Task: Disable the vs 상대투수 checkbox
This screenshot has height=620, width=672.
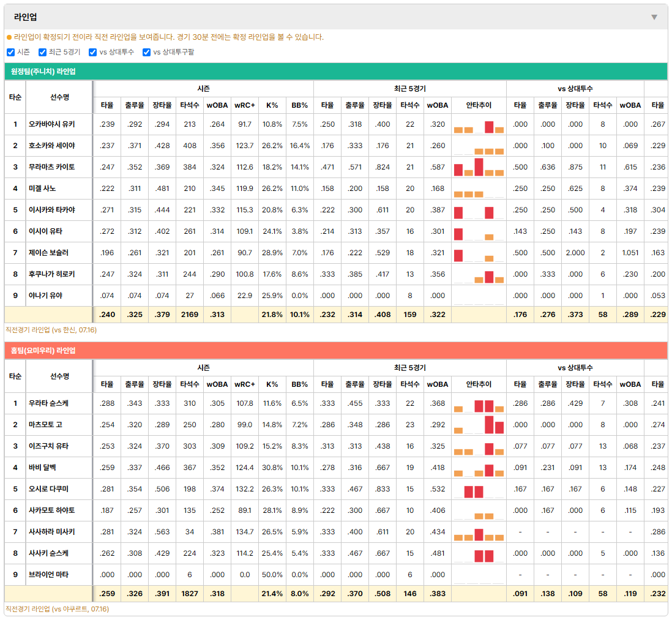Action: pos(92,52)
